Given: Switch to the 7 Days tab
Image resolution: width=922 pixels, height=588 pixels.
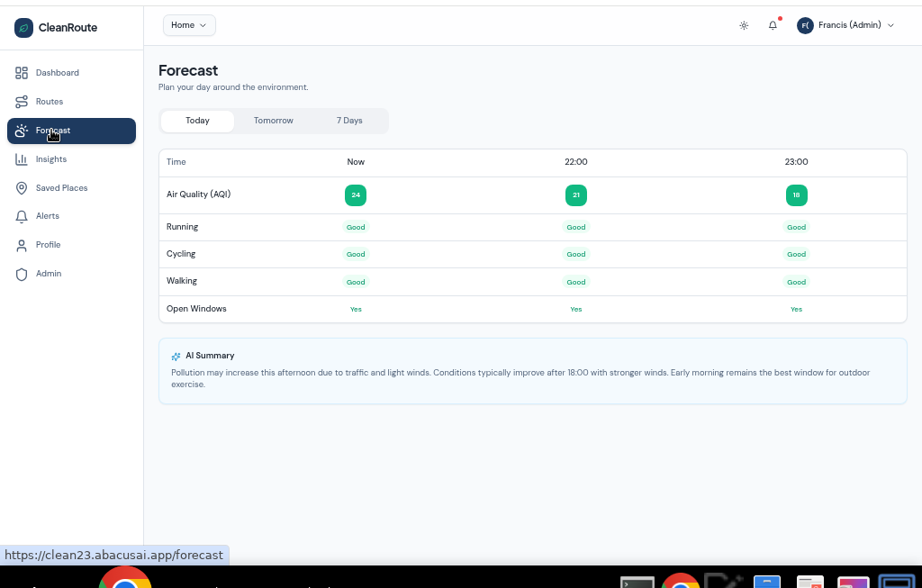Looking at the screenshot, I should (349, 122).
